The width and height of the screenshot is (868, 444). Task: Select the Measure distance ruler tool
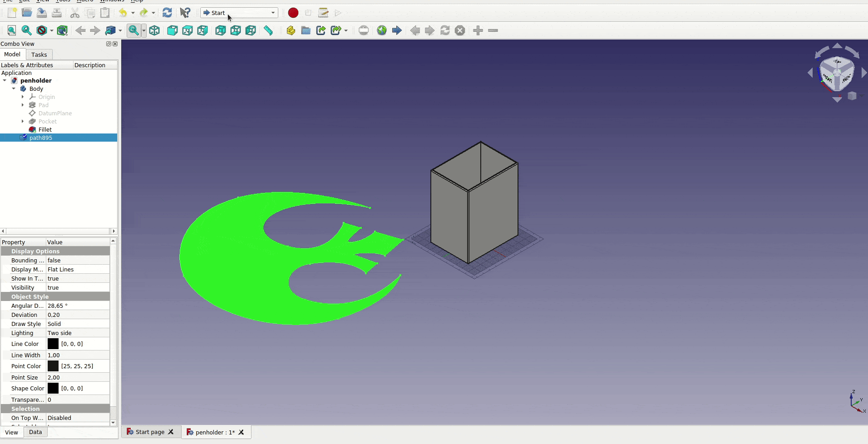pos(268,30)
